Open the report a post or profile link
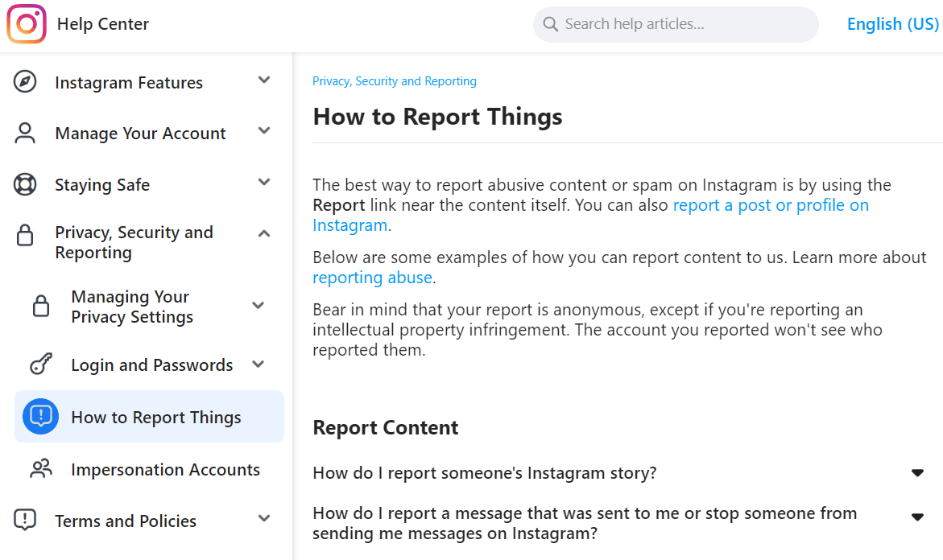The height and width of the screenshot is (560, 943). tap(590, 215)
